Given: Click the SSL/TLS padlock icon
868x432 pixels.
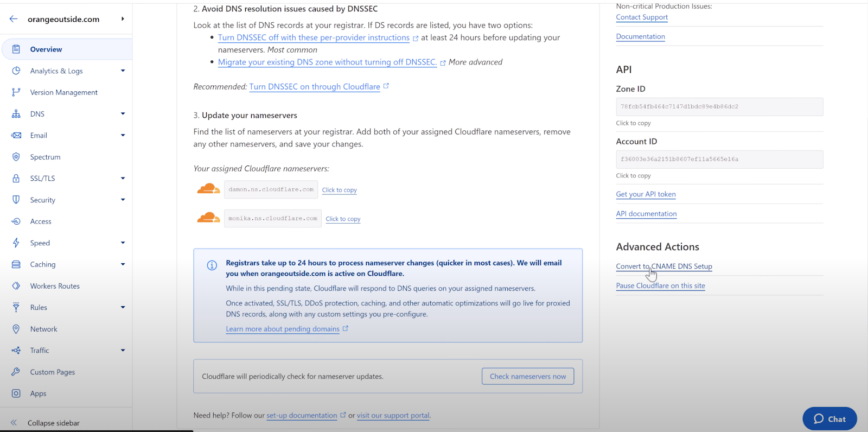Looking at the screenshot, I should click(x=16, y=179).
